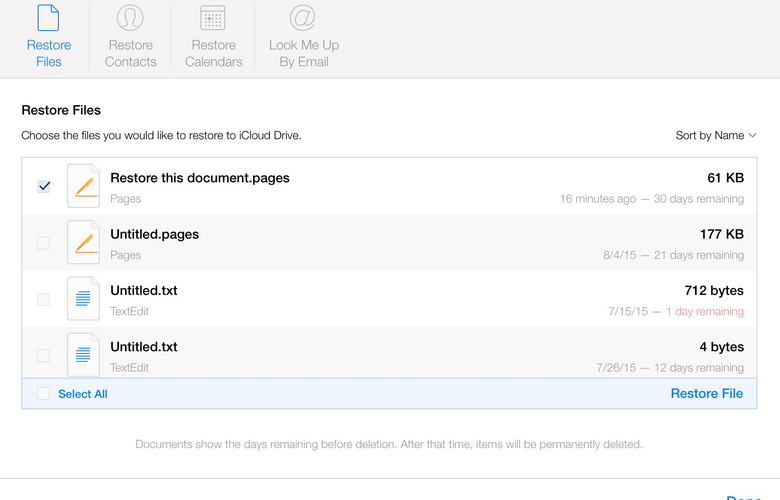Select Untitled.txt with 12 days remaining
The height and width of the screenshot is (500, 780).
tap(144, 347)
